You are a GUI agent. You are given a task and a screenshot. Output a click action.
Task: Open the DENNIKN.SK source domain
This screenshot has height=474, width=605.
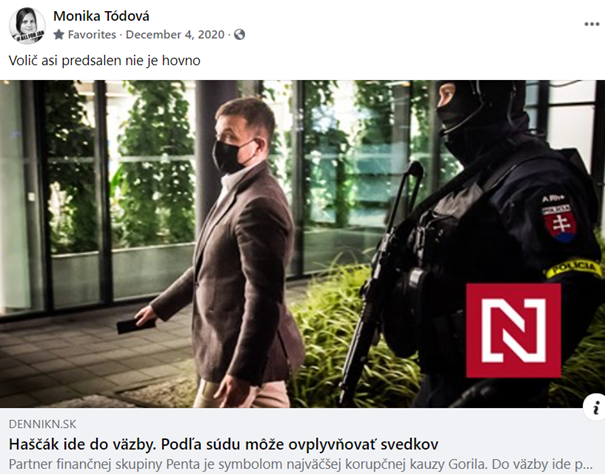point(42,424)
